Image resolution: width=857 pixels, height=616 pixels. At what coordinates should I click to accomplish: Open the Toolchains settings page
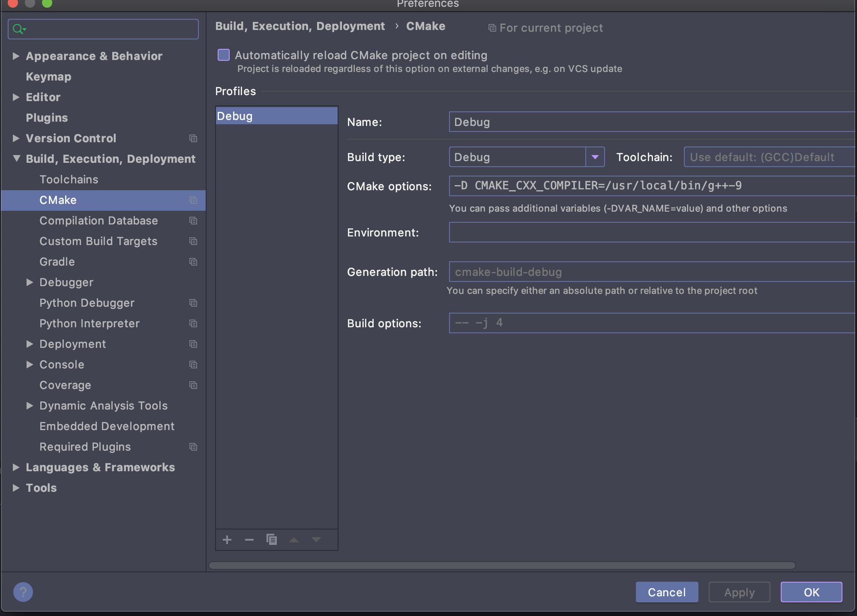(x=69, y=179)
